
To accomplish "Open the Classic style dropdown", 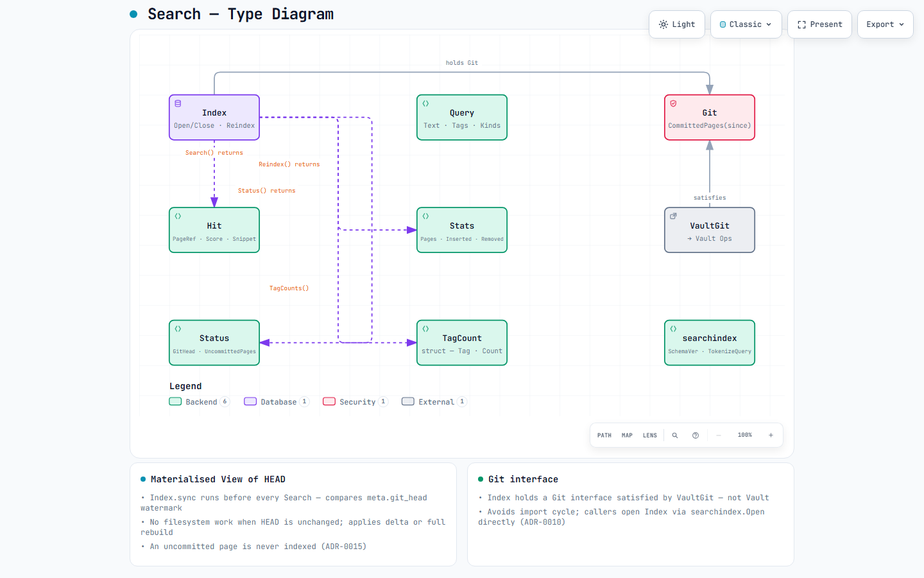I will coord(746,24).
